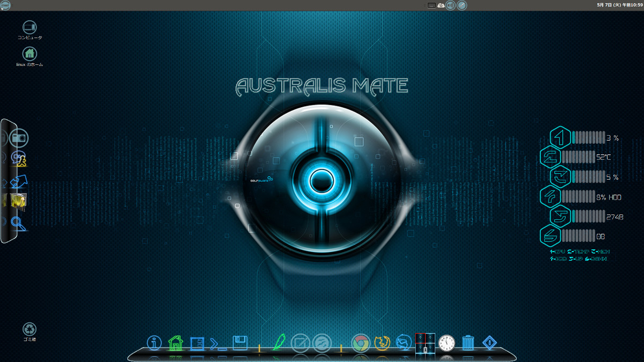Click the cloud icon in the system tray
644x362 pixels.
441,5
